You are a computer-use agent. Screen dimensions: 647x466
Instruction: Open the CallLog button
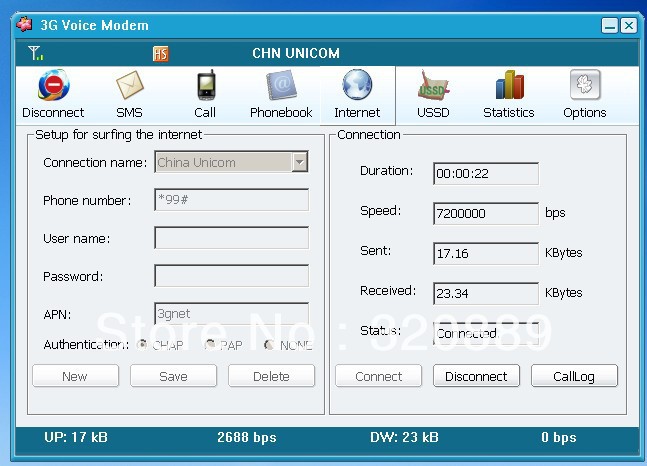coord(574,376)
